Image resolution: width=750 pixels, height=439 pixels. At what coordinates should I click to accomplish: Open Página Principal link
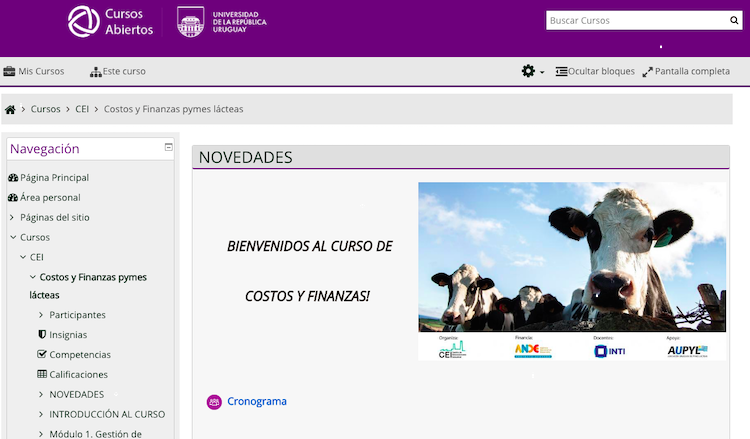coord(55,177)
